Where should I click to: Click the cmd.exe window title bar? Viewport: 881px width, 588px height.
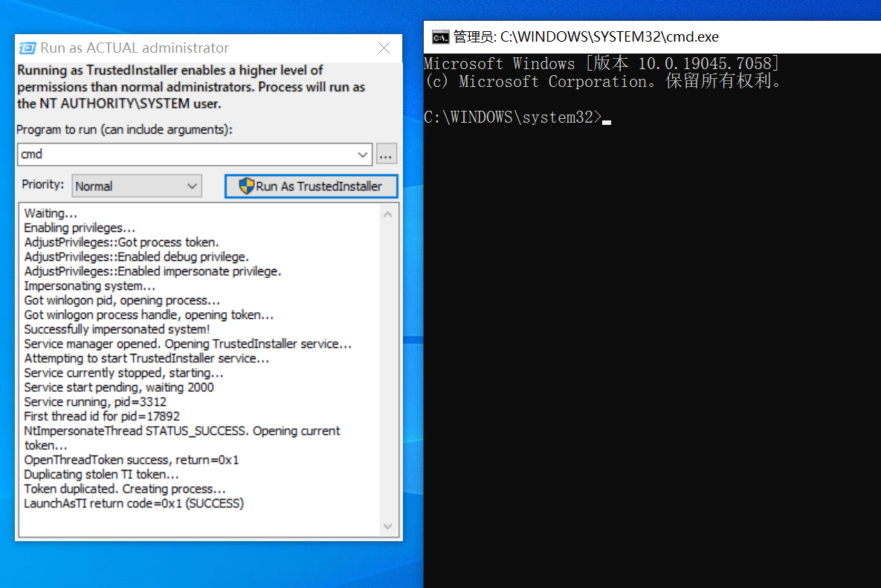coord(781,37)
